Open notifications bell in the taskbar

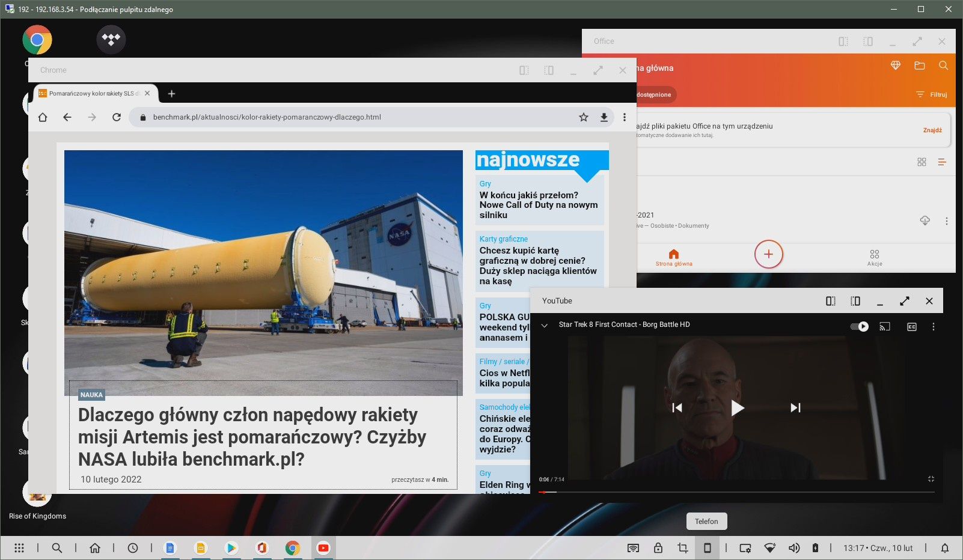945,548
